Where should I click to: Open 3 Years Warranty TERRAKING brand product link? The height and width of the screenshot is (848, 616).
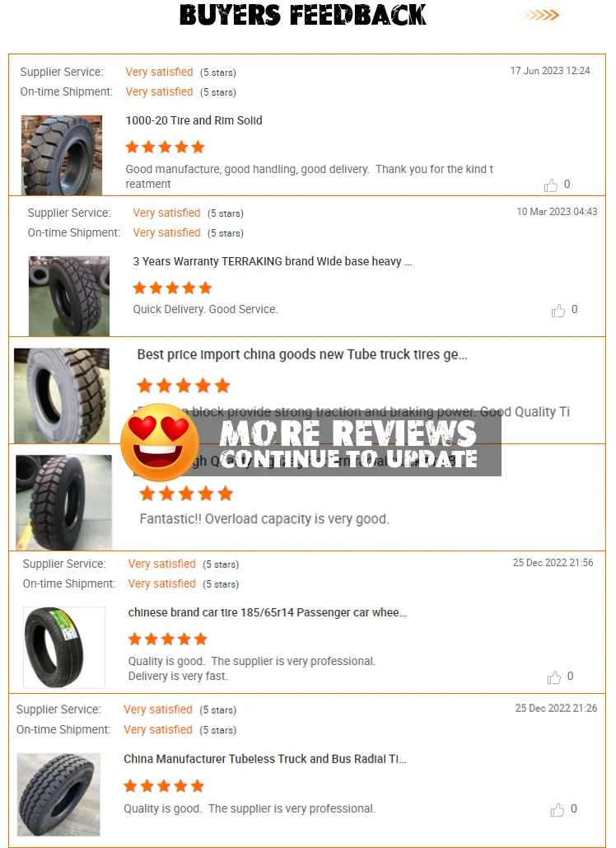tap(273, 262)
